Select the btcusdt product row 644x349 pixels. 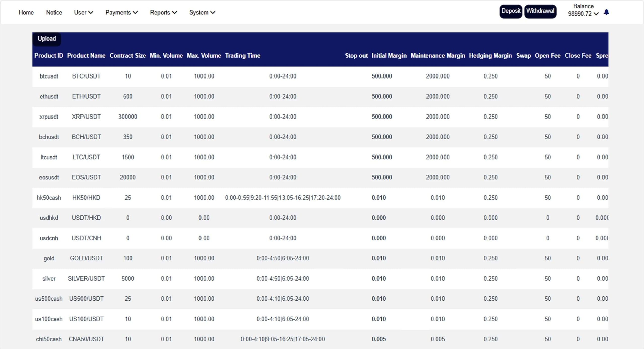pyautogui.click(x=49, y=76)
